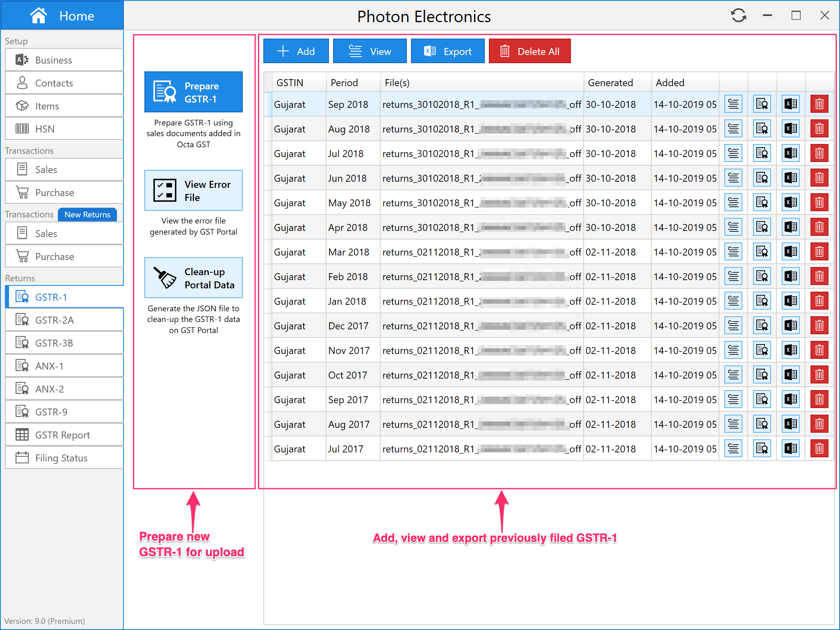Switch to New Returns tab
Image resolution: width=840 pixels, height=630 pixels.
tap(87, 215)
